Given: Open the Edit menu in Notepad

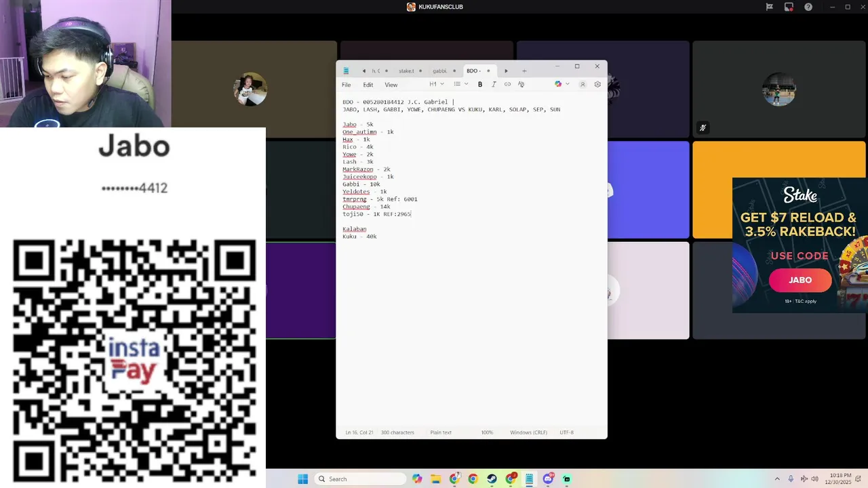Looking at the screenshot, I should (x=368, y=85).
